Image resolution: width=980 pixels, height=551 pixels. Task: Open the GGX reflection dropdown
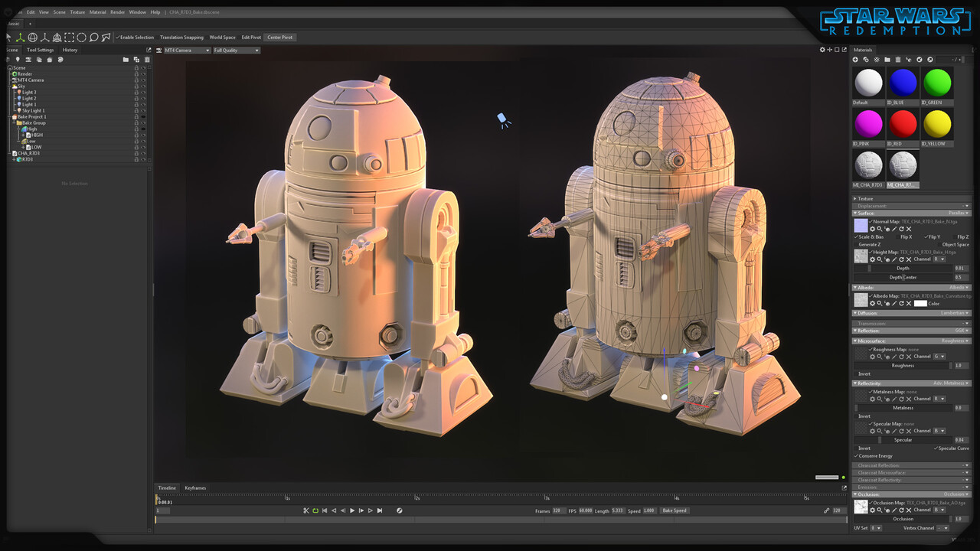(962, 331)
